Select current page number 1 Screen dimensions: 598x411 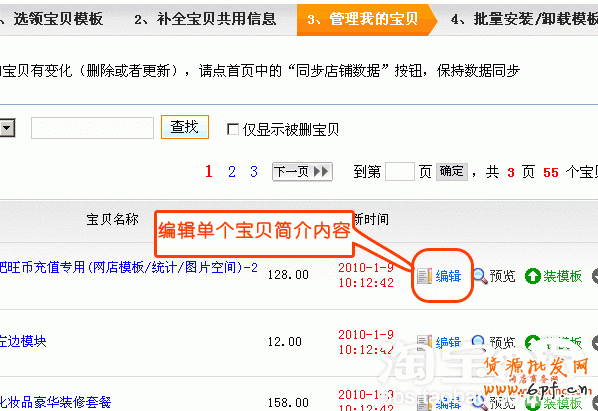point(209,172)
